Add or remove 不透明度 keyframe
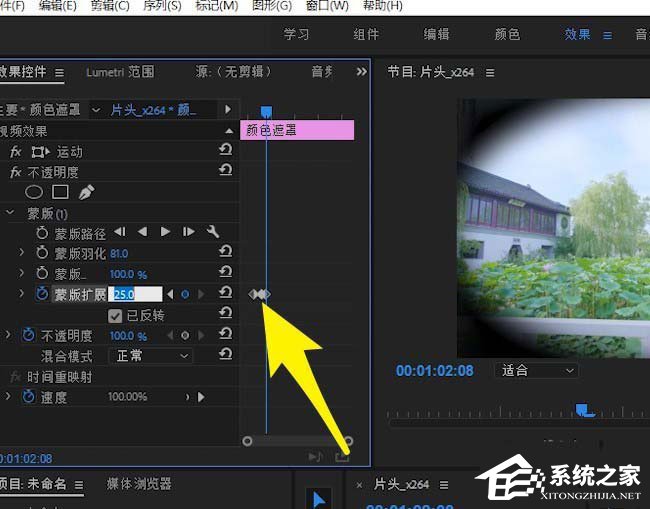Screen dimensions: 650x509 click(185, 335)
